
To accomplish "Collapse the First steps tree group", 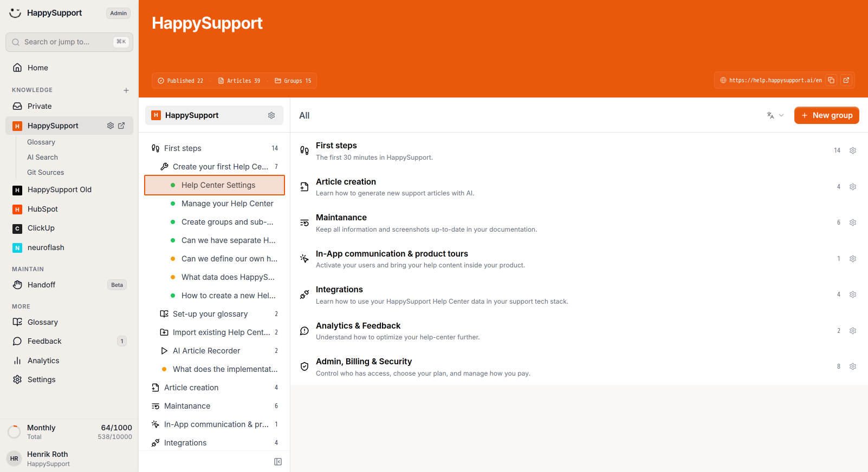I will click(x=215, y=148).
